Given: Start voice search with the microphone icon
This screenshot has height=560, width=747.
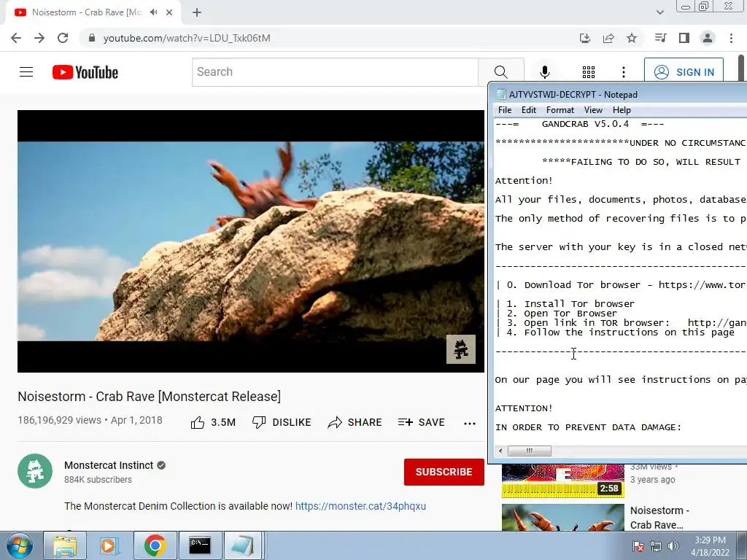Looking at the screenshot, I should (544, 72).
